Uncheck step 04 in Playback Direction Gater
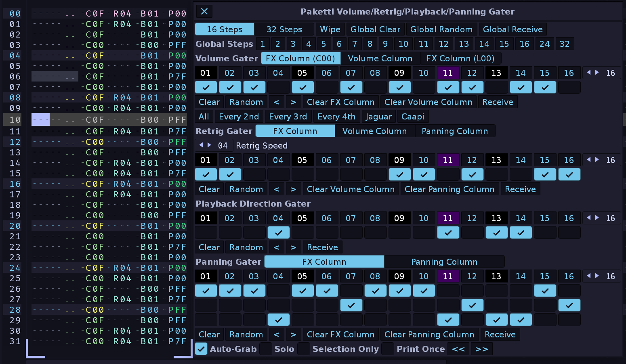Screen dimensions: 626x364 [279, 232]
